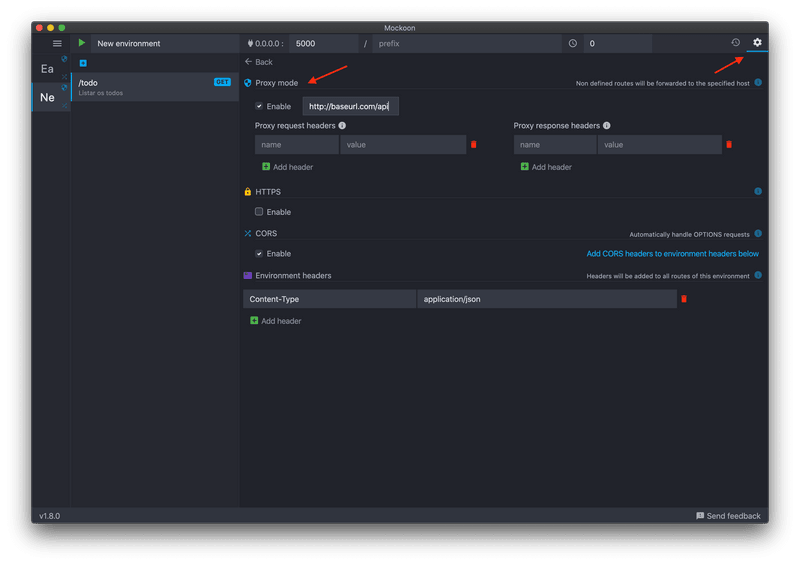The height and width of the screenshot is (565, 800).
Task: Click the latency clock icon
Action: (573, 43)
